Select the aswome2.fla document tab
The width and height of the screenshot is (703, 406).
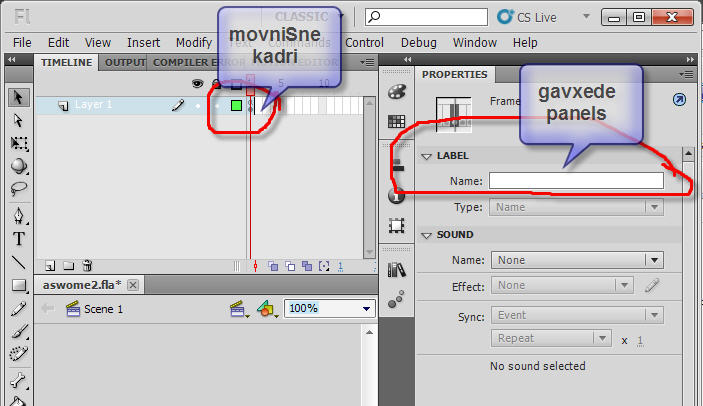point(82,285)
